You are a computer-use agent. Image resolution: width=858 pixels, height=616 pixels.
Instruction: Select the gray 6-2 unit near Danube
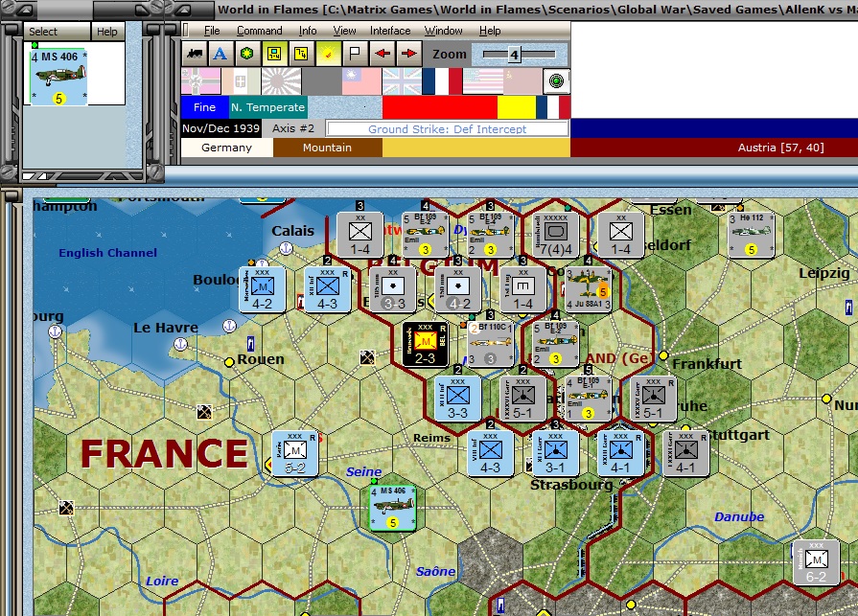tap(816, 562)
